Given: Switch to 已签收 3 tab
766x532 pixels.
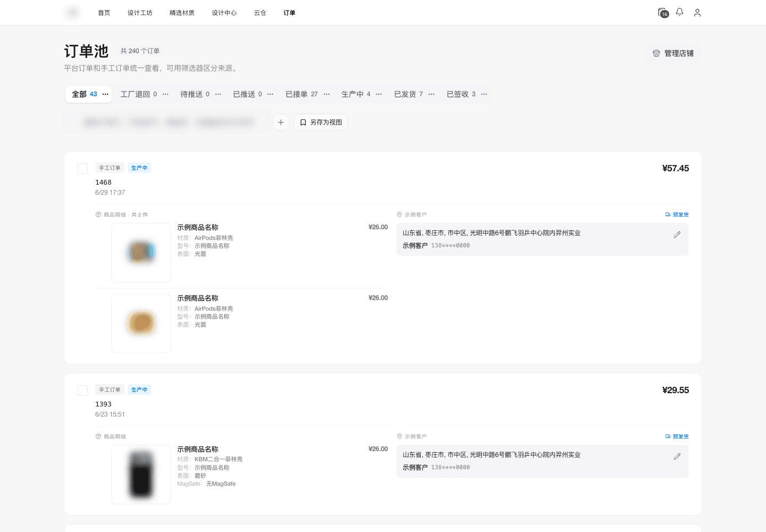Looking at the screenshot, I should point(461,94).
